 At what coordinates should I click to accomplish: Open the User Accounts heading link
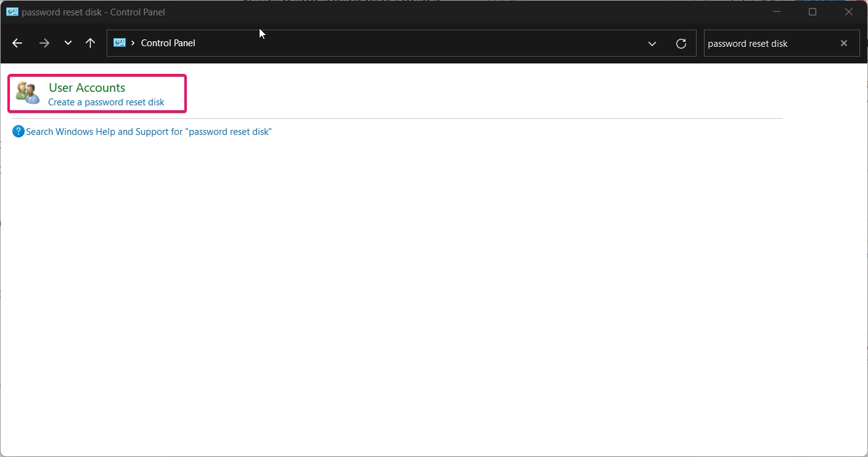87,87
